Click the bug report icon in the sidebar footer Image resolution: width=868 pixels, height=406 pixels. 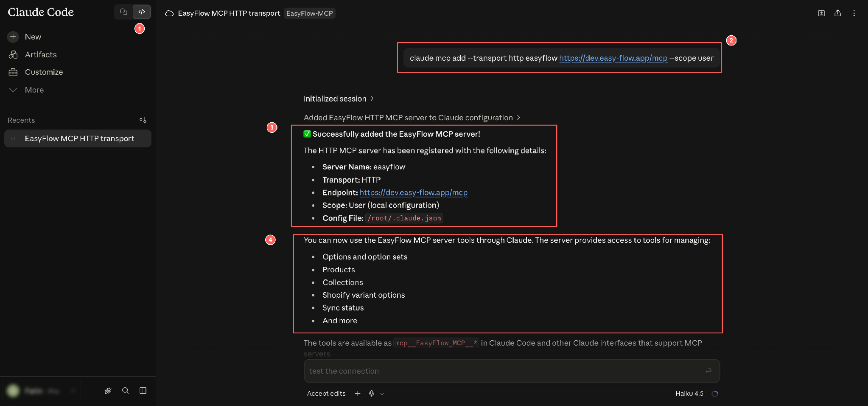coord(108,391)
